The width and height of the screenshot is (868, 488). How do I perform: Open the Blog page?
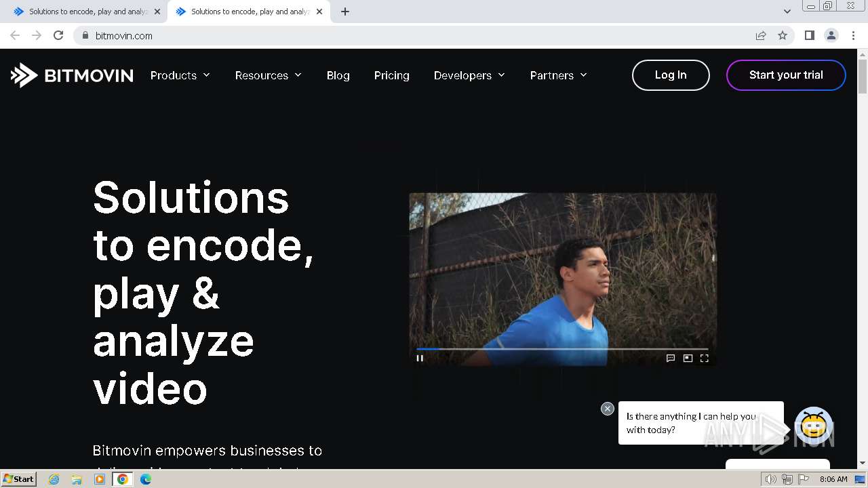tap(338, 75)
